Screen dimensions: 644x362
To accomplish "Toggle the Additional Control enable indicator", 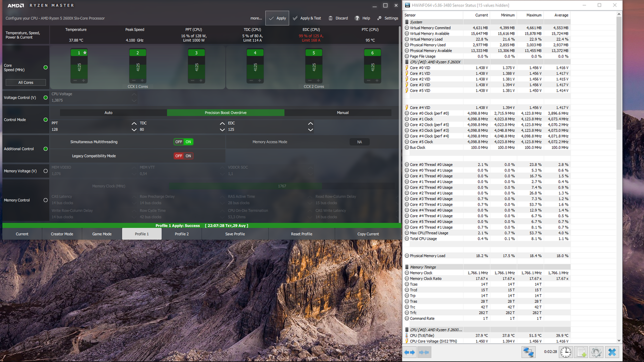I will [x=46, y=149].
